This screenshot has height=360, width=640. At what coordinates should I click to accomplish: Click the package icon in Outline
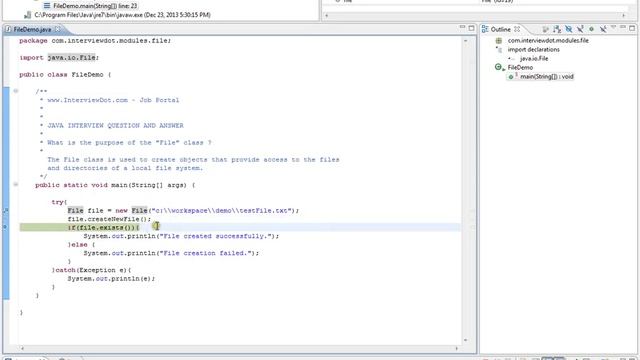(x=498, y=40)
